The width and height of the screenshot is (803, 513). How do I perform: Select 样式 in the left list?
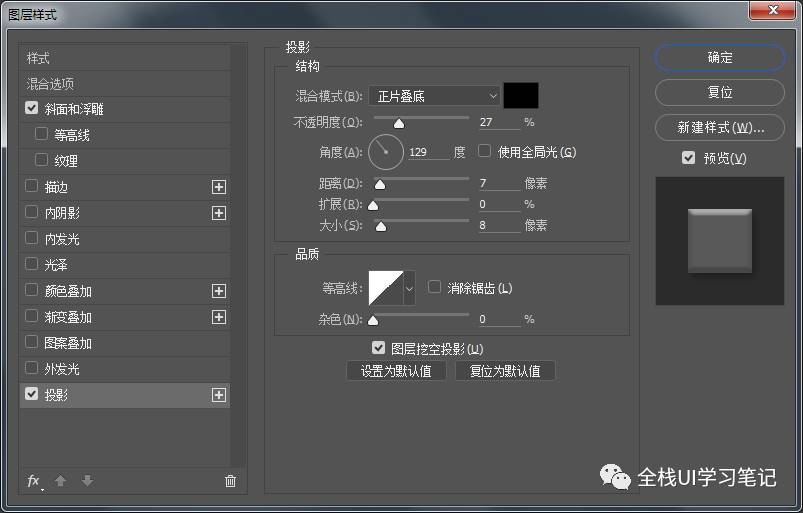[x=124, y=58]
